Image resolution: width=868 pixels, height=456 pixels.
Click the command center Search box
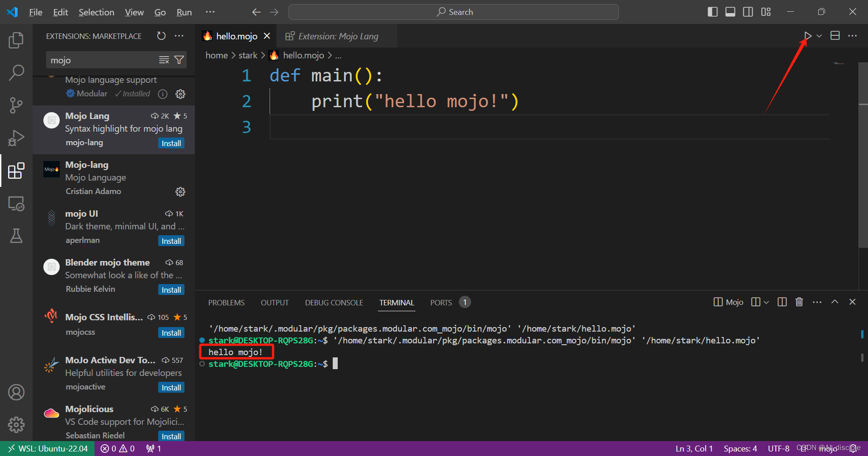[x=453, y=12]
